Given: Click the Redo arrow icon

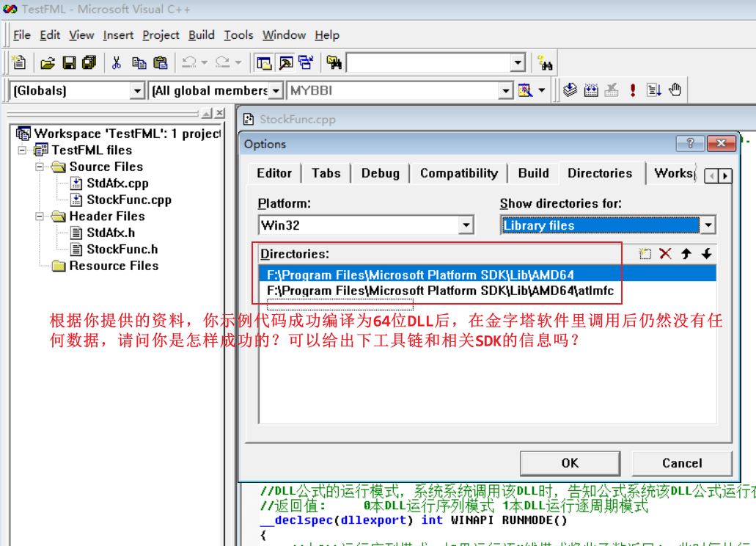Looking at the screenshot, I should click(222, 62).
